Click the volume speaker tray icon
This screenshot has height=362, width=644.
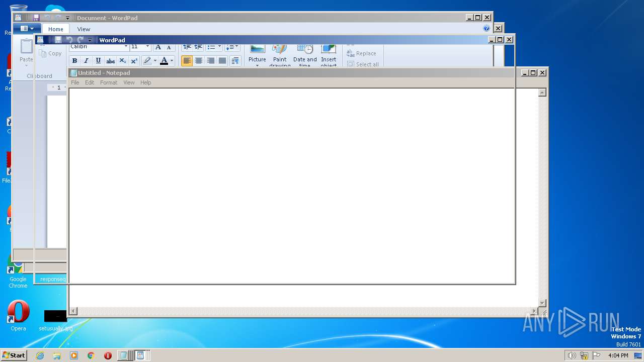click(572, 355)
